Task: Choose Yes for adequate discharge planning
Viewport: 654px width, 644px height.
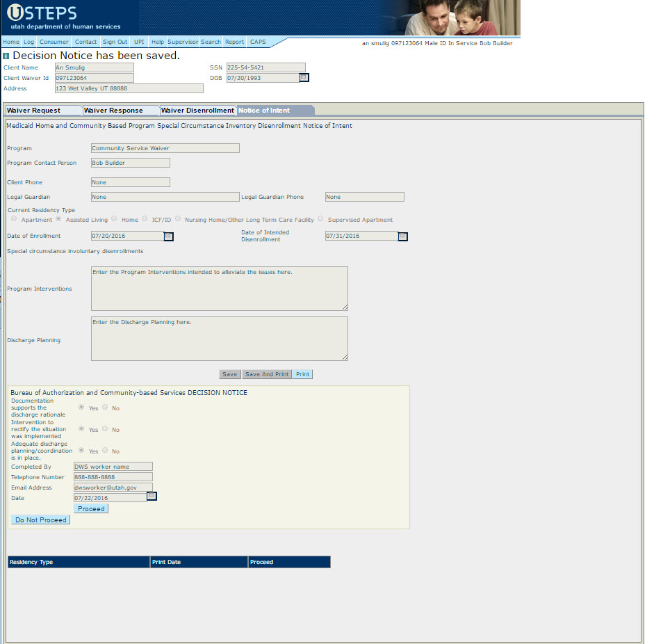Action: coord(81,451)
